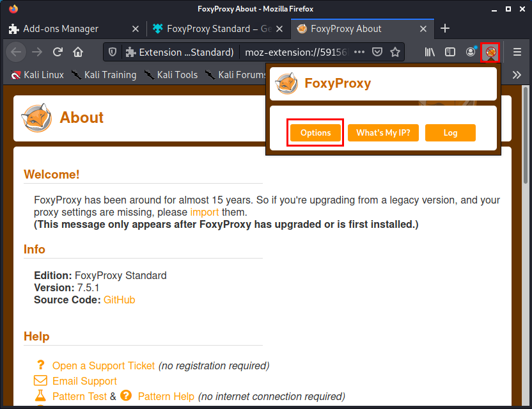Viewport: 532px width, 409px height.
Task: Open the Pattern Test link
Action: [79, 396]
